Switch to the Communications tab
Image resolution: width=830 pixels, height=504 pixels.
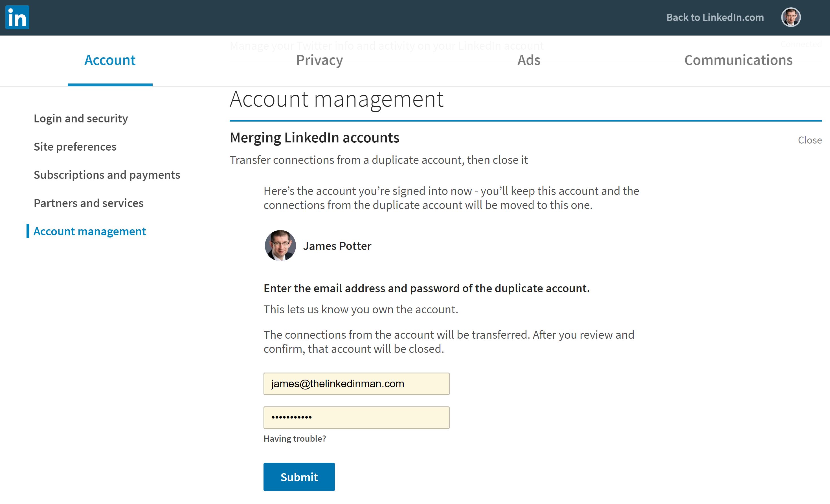(738, 60)
